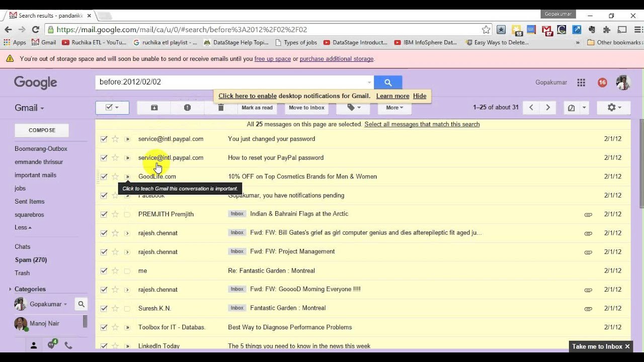The height and width of the screenshot is (362, 644).
Task: Open the phone call tab icon
Action: point(68,345)
